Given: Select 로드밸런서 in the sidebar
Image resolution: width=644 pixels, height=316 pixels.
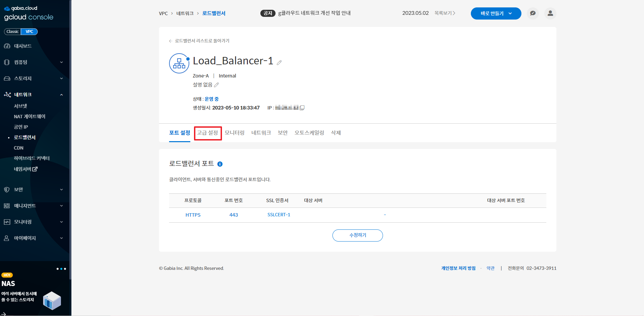Looking at the screenshot, I should pos(25,137).
